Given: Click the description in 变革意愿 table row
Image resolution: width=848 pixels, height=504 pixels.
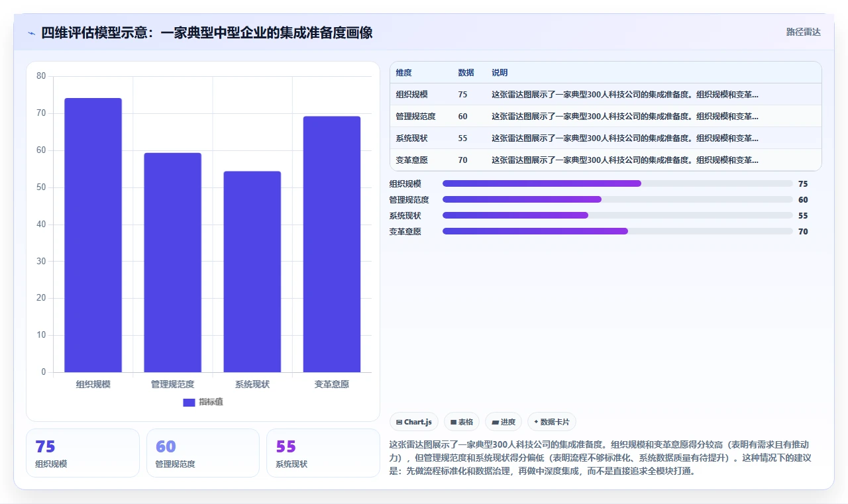Looking at the screenshot, I should pyautogui.click(x=625, y=160).
